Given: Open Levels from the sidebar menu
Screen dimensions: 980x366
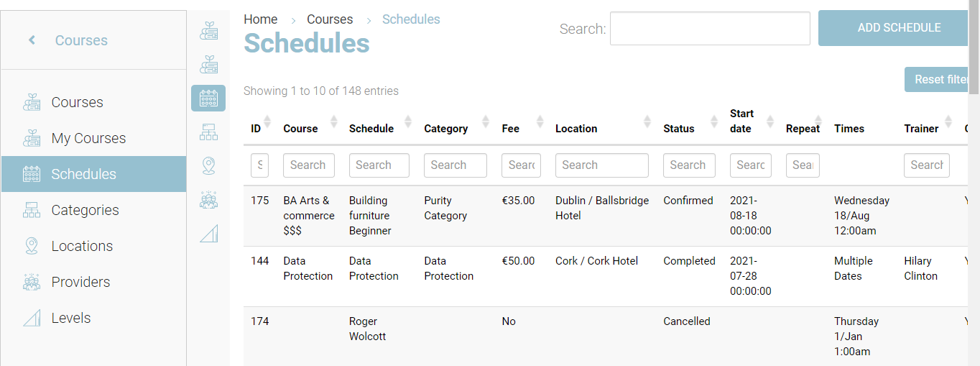Looking at the screenshot, I should point(71,318).
